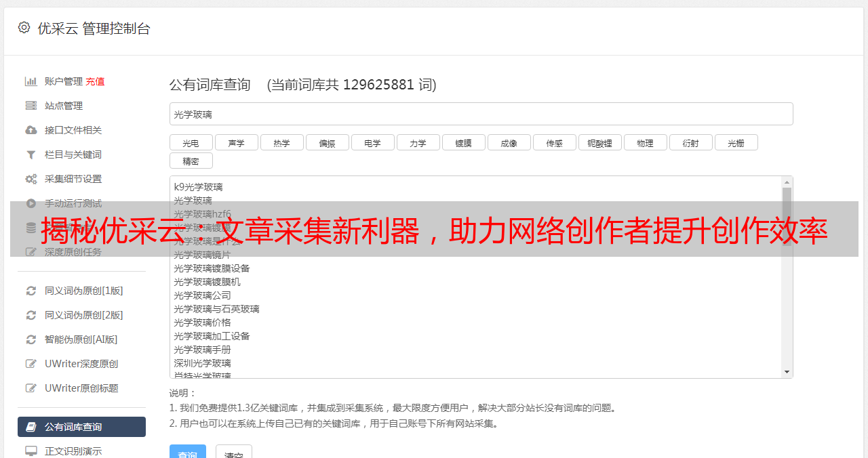Click the results scrollbar down arrow
The image size is (868, 458).
pos(787,372)
